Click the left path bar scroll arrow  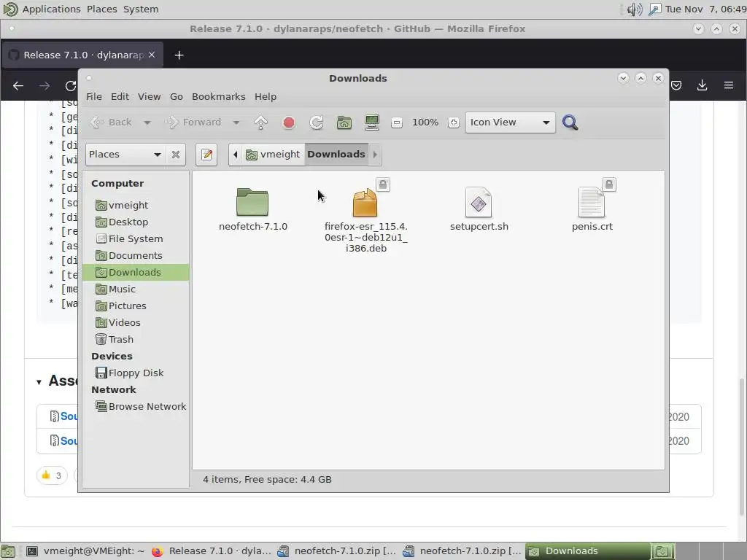[236, 155]
